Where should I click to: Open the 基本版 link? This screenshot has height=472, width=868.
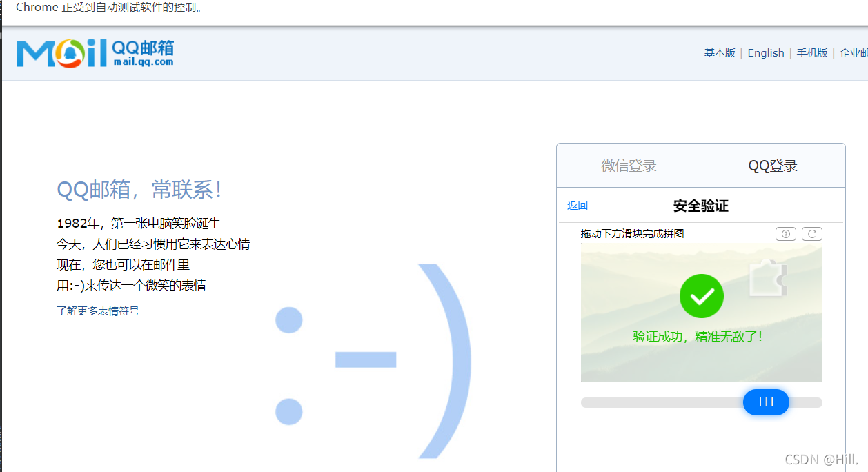coord(720,53)
